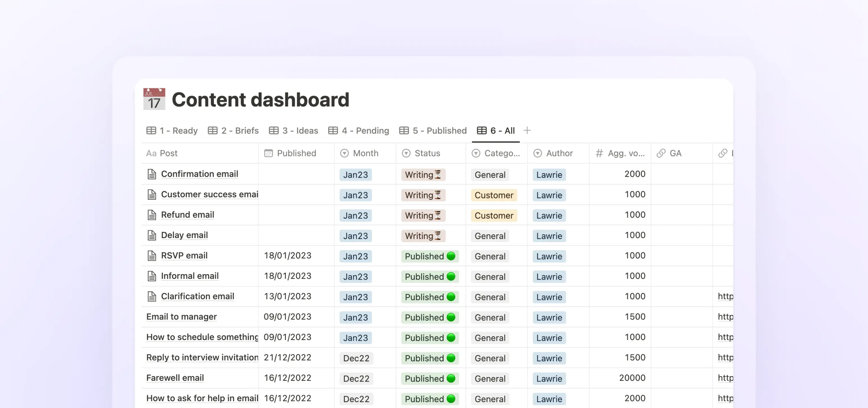This screenshot has height=408, width=868.
Task: Click the + button to add a new view
Action: (x=527, y=130)
